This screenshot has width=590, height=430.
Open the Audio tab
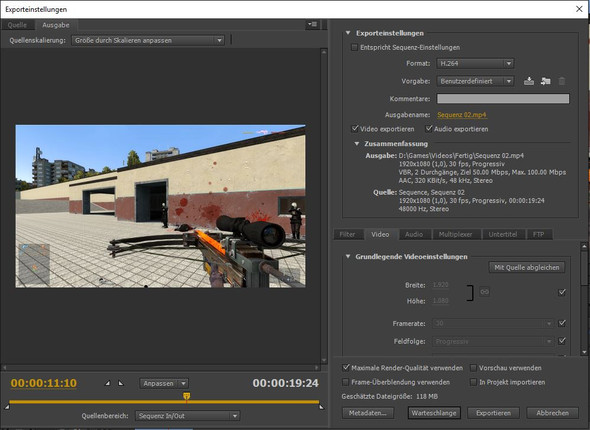pos(414,234)
